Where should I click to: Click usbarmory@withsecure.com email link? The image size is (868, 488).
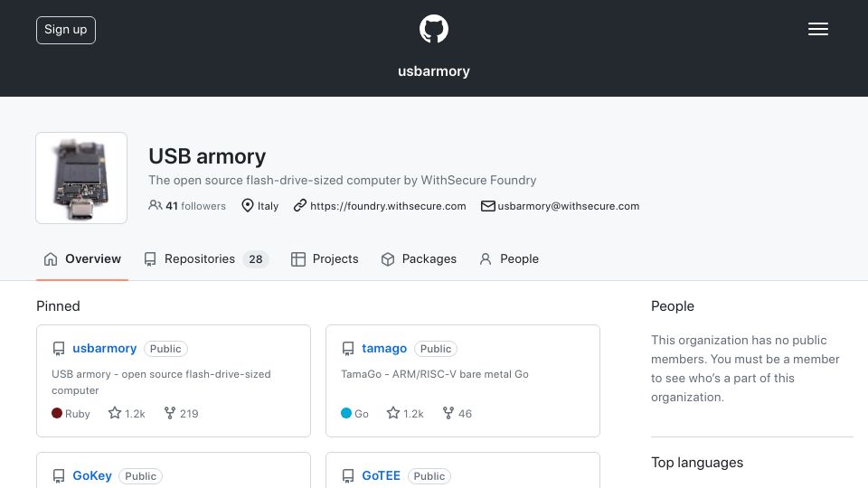[569, 206]
